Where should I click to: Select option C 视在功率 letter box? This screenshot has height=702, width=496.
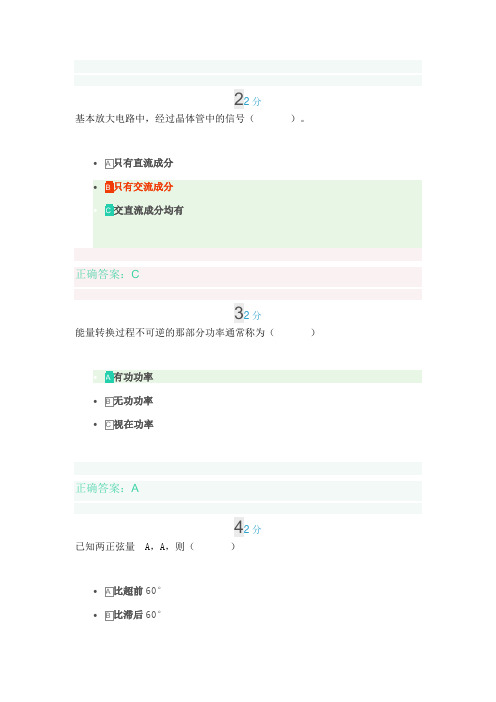pyautogui.click(x=109, y=425)
